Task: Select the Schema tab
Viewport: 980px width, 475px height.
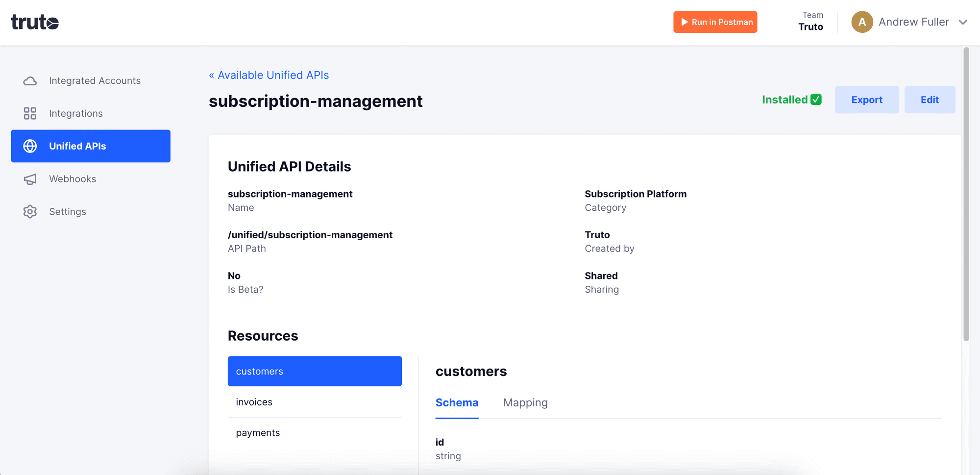Action: tap(457, 402)
